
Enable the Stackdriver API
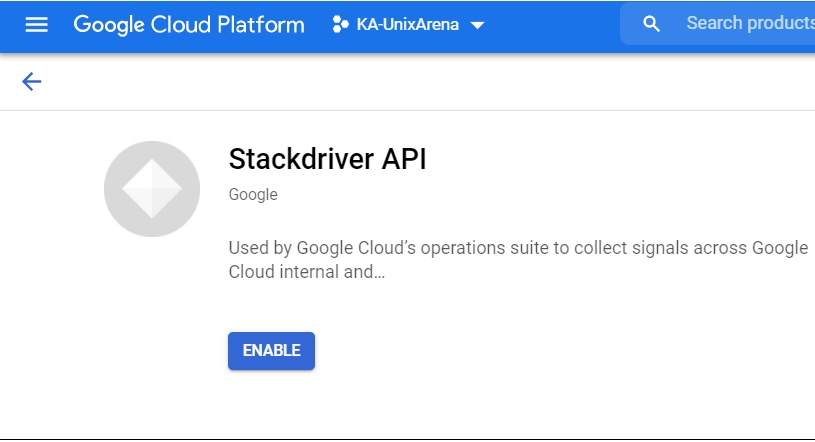click(271, 351)
